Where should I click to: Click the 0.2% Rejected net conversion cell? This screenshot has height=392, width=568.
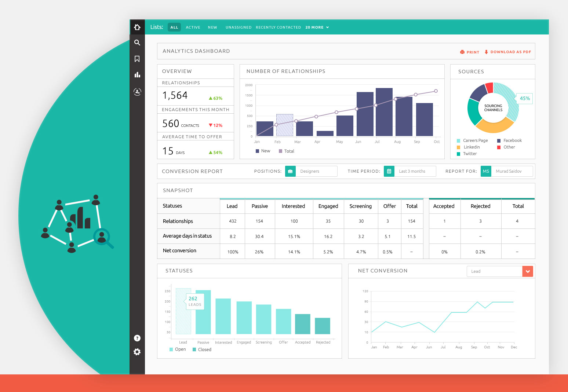480,252
